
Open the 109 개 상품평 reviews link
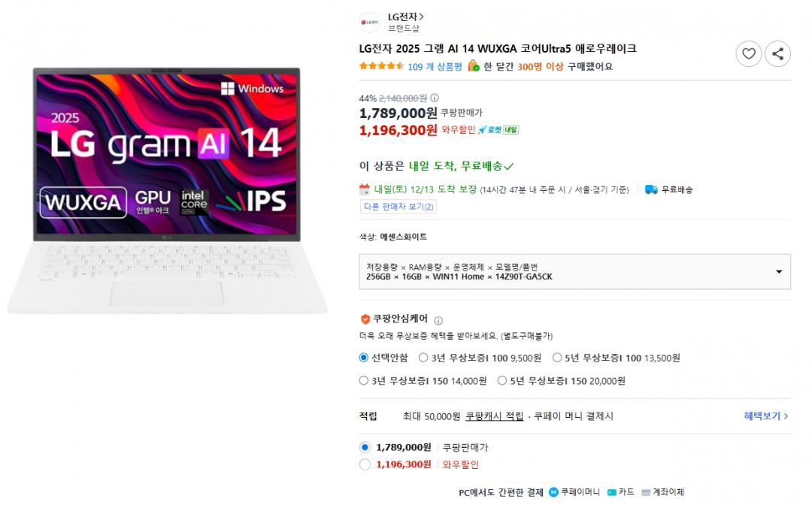click(x=435, y=67)
